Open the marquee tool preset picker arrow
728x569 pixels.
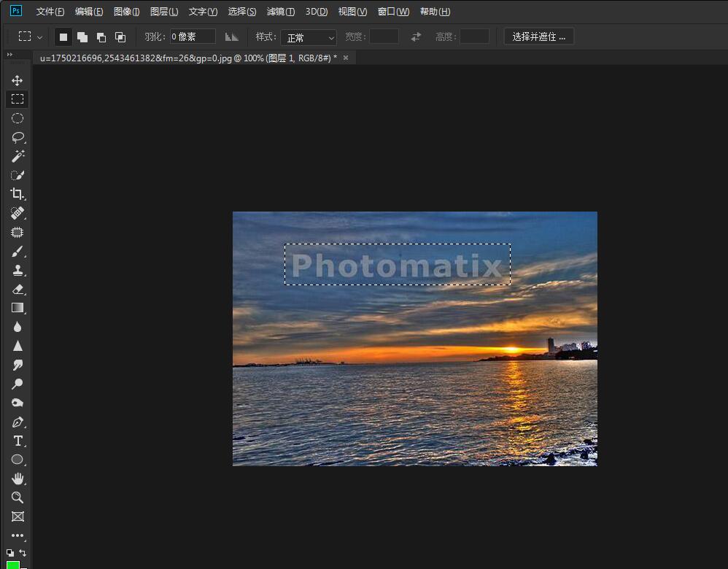[39, 36]
